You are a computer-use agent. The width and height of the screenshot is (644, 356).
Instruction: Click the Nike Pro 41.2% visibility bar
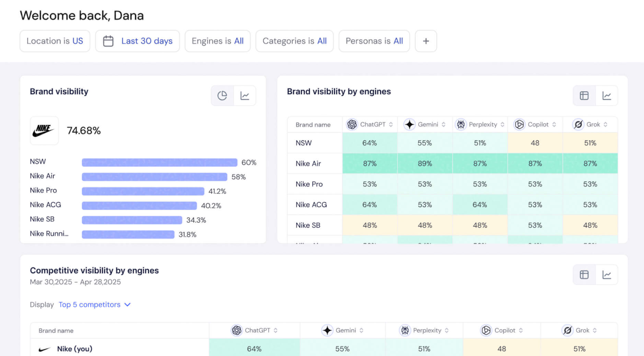143,191
